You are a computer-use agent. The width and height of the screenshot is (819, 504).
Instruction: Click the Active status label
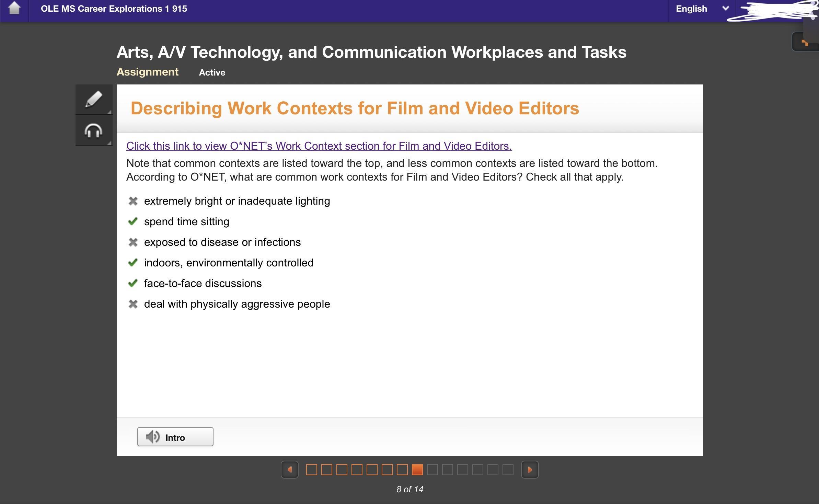click(x=212, y=73)
